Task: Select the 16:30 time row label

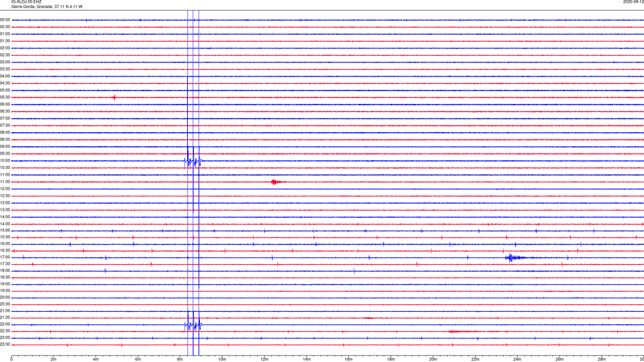Action: (5, 250)
